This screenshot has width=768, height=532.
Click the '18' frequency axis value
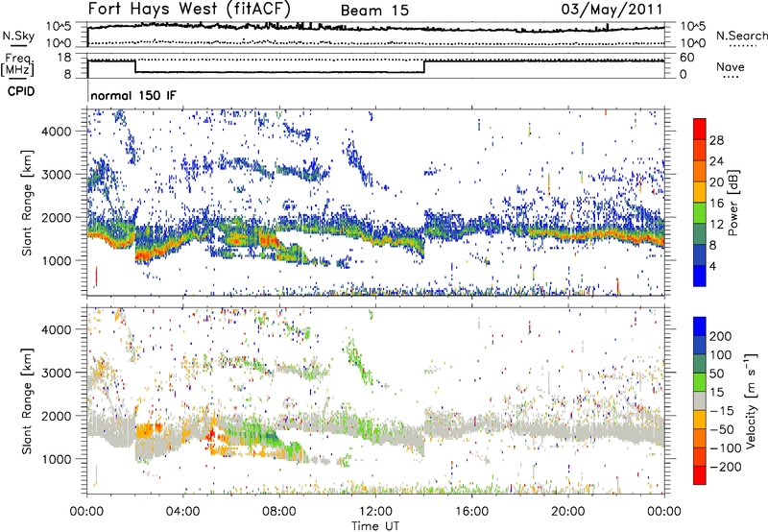[63, 58]
